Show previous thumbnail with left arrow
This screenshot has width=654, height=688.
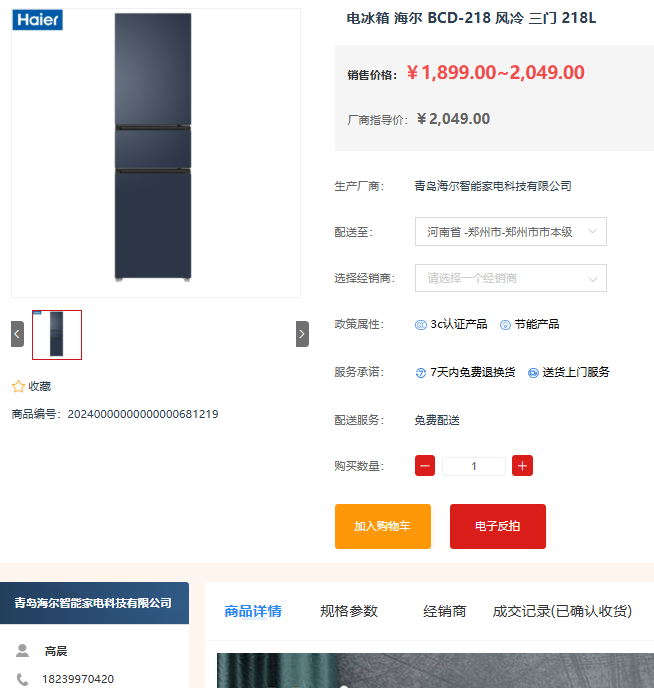point(18,334)
